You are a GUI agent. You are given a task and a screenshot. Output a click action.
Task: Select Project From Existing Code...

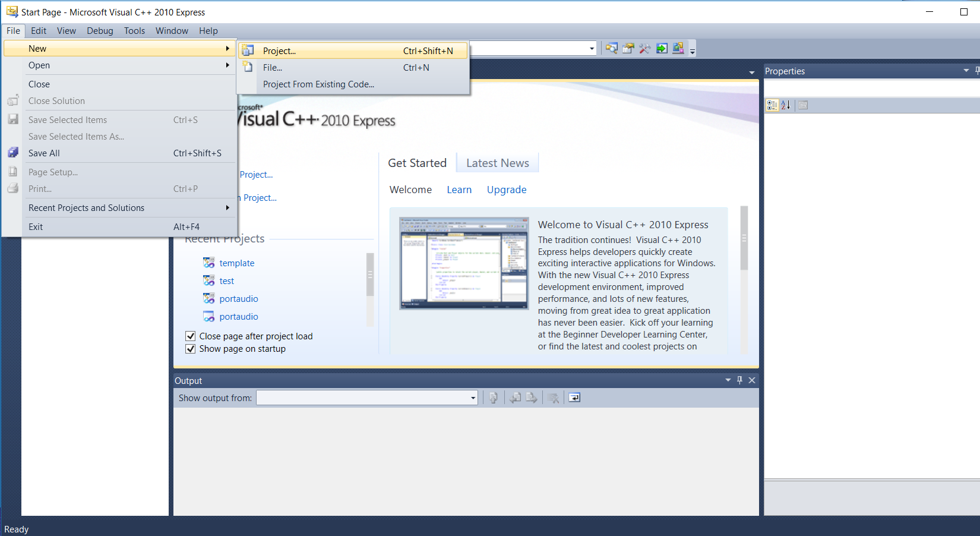(353, 84)
